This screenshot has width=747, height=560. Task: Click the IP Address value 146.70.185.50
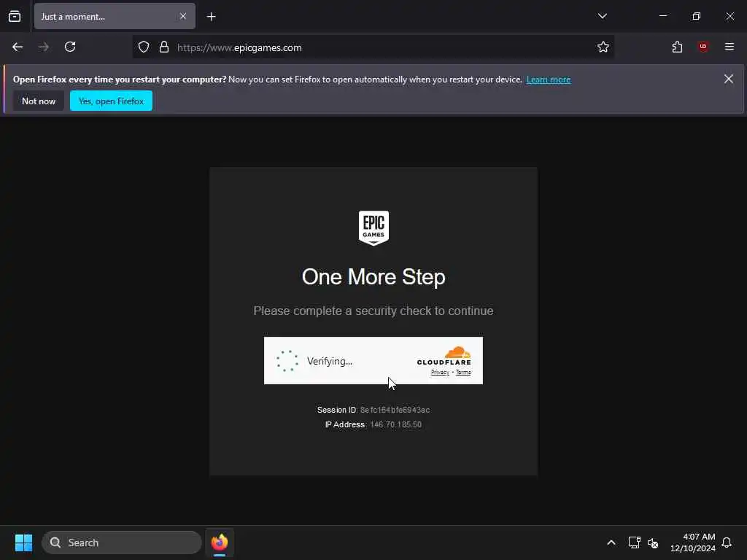pyautogui.click(x=395, y=425)
